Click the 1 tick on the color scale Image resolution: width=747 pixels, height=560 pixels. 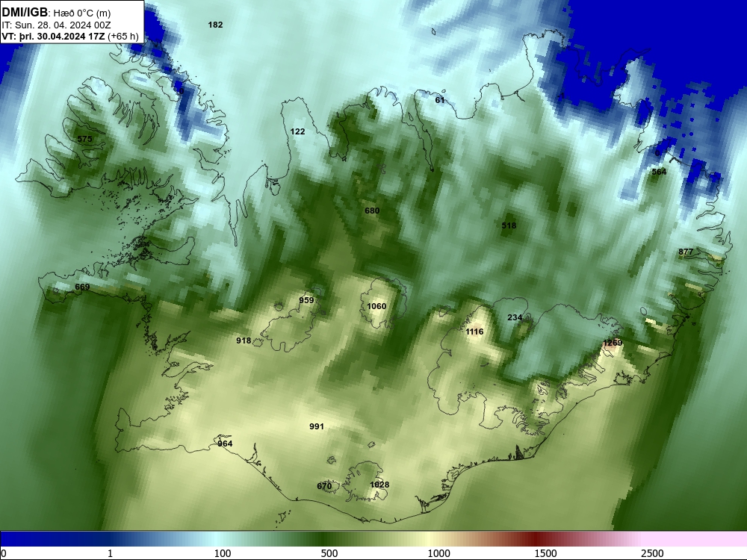(111, 553)
